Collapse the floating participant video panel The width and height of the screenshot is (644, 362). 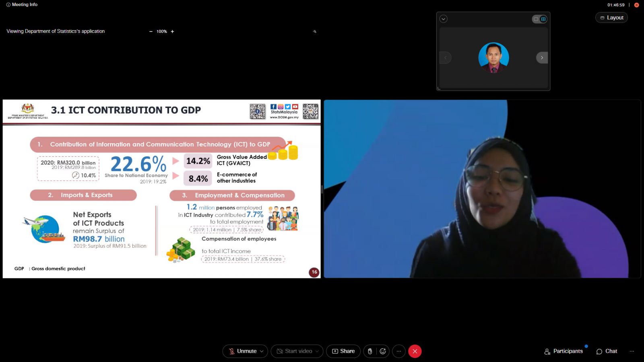click(444, 19)
